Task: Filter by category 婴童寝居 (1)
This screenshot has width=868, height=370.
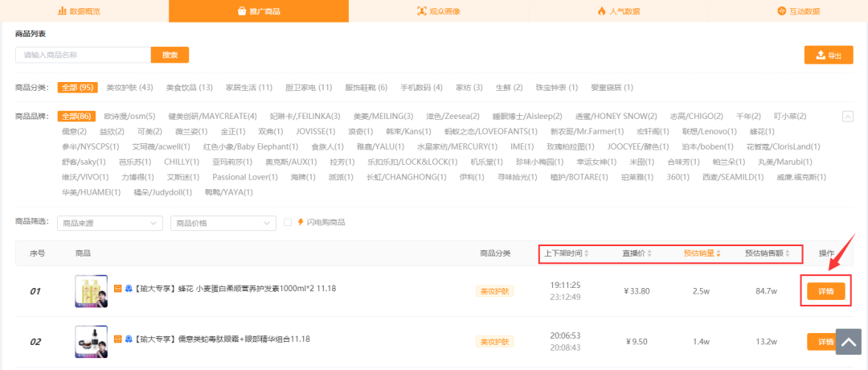Action: tap(612, 88)
